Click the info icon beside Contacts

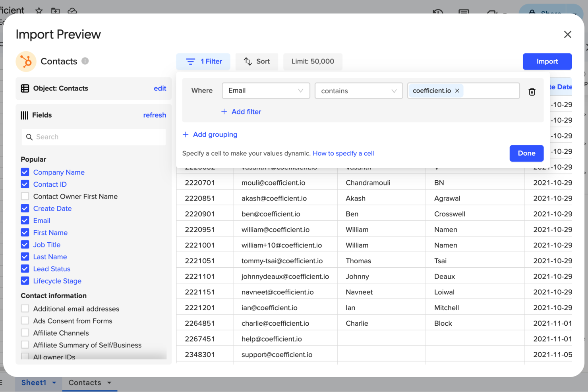coord(85,61)
